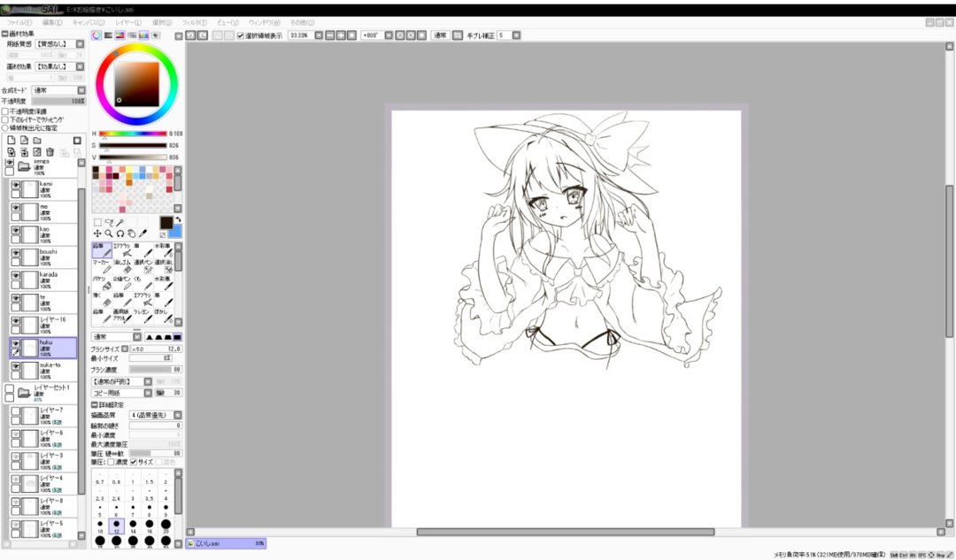This screenshot has width=956, height=560.
Task: Open the ウィンドウ menu
Action: pyautogui.click(x=264, y=22)
